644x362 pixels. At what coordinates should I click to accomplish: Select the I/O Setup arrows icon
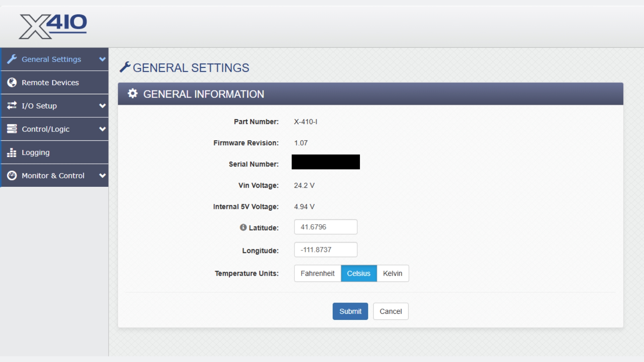(x=12, y=106)
